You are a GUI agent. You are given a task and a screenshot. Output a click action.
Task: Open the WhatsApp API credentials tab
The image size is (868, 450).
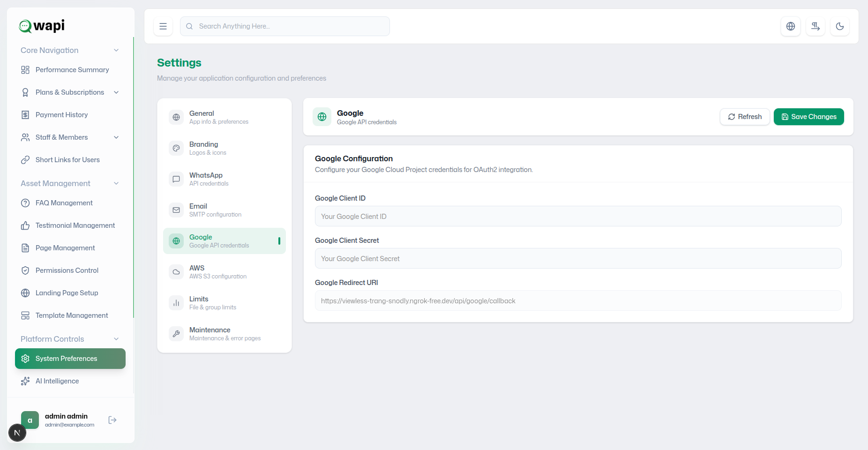pyautogui.click(x=224, y=179)
